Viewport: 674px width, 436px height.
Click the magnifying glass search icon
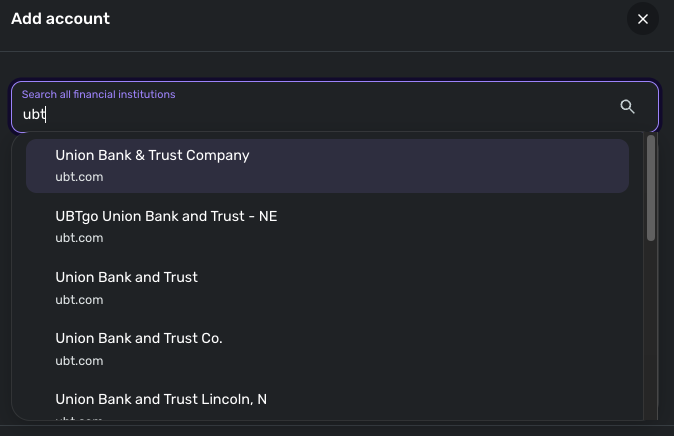627,106
